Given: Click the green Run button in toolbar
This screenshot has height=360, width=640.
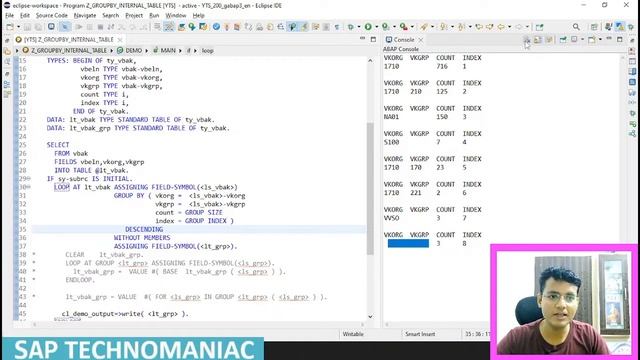Looking at the screenshot, I should [368, 27].
